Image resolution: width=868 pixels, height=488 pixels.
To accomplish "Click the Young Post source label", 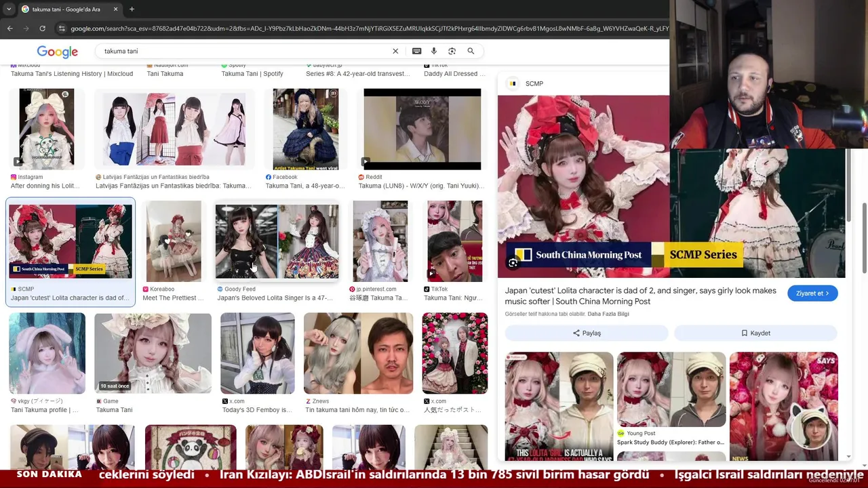I will pos(641,433).
